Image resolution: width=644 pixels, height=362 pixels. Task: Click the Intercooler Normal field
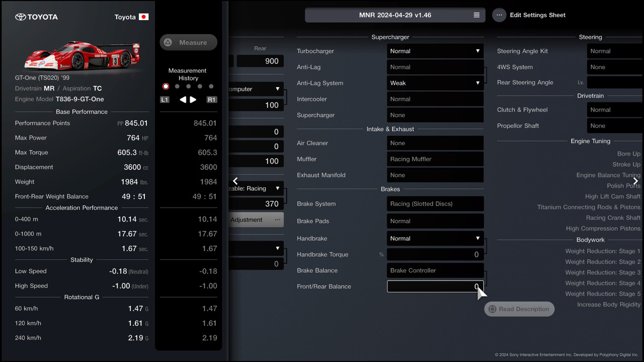tap(435, 99)
